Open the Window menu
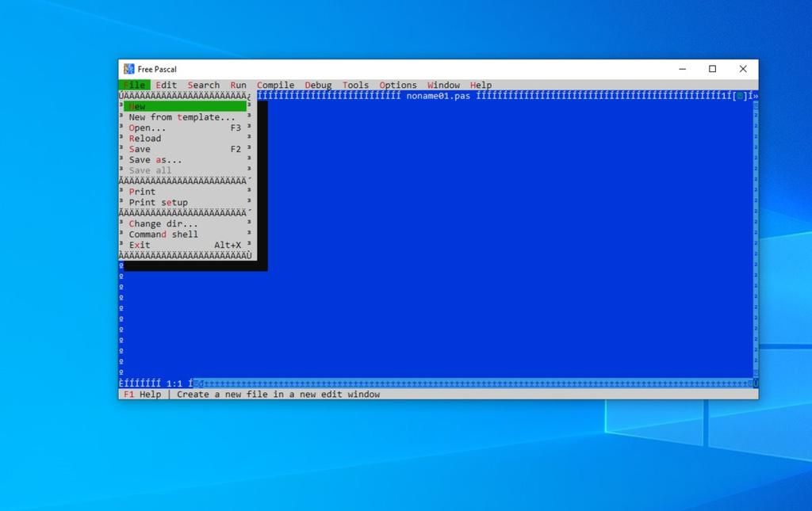 click(x=443, y=85)
